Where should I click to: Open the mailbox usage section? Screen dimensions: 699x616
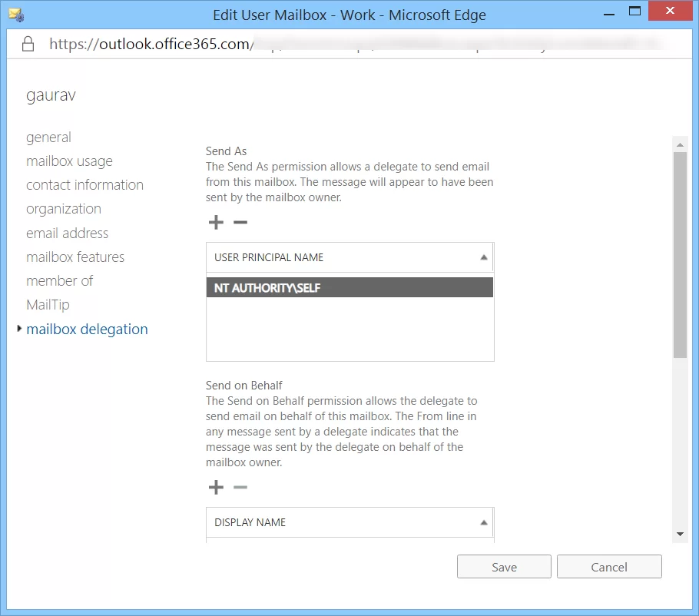point(69,161)
